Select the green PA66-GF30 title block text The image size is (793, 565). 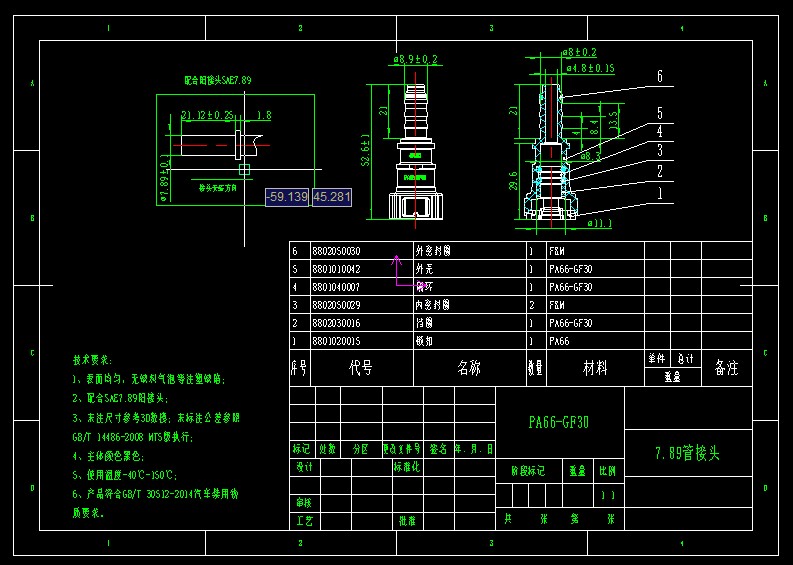[x=559, y=422]
